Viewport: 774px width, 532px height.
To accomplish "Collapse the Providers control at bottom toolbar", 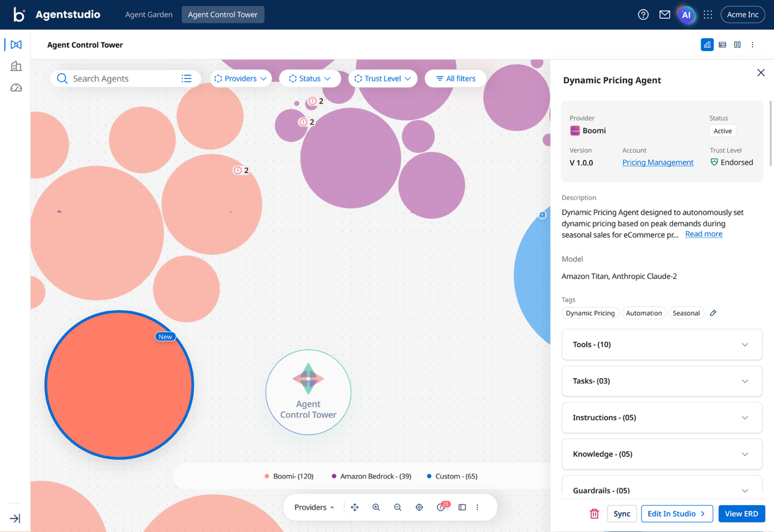I will 314,507.
